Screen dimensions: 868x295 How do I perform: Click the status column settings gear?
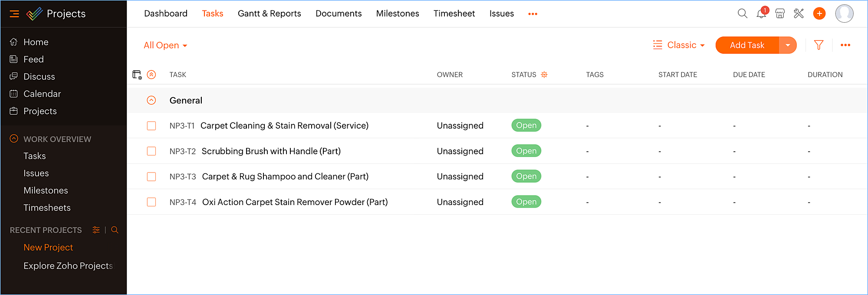point(544,75)
